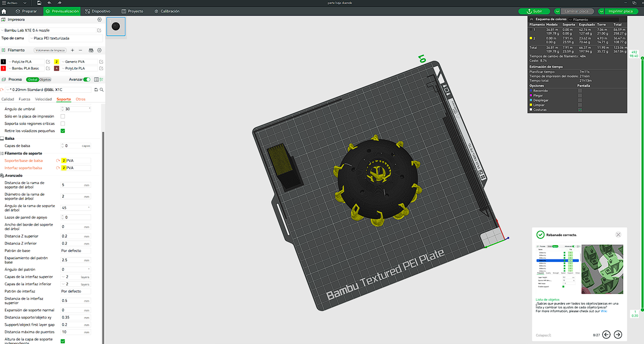Show the previous tip with the left arrow
The width and height of the screenshot is (644, 344).
click(x=606, y=334)
